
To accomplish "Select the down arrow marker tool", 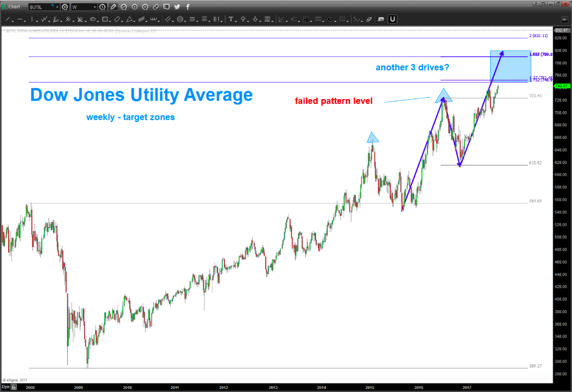I will point(255,19).
